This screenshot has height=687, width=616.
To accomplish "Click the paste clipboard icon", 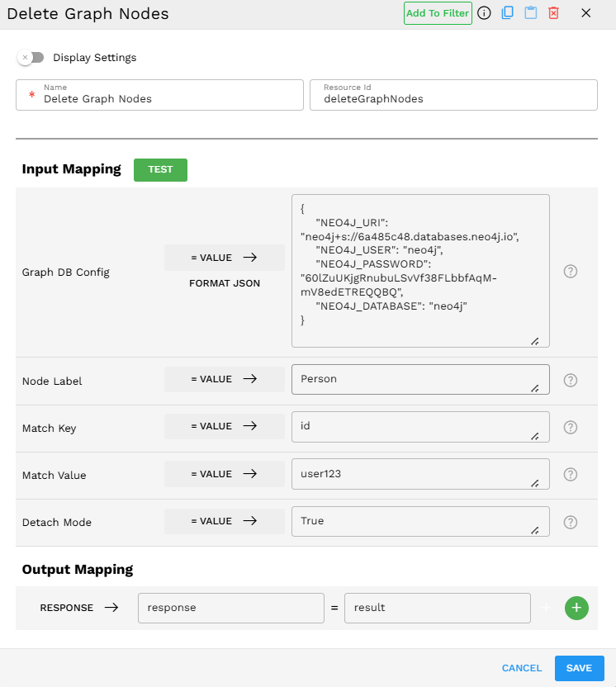I will pyautogui.click(x=531, y=13).
